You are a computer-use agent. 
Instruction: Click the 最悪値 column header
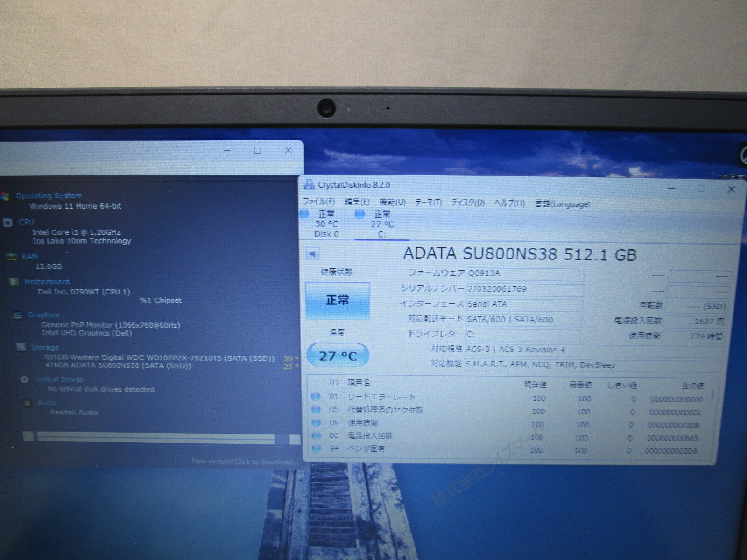[x=580, y=385]
